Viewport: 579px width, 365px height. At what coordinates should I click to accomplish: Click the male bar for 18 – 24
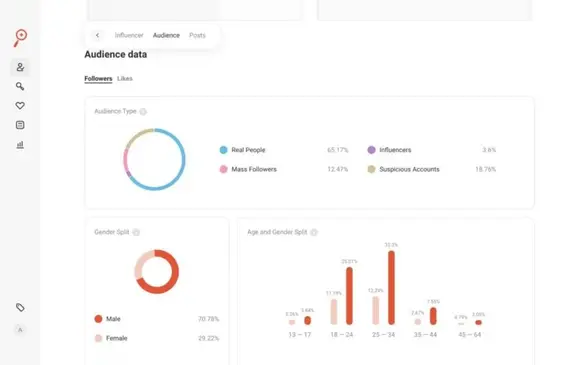(x=349, y=296)
